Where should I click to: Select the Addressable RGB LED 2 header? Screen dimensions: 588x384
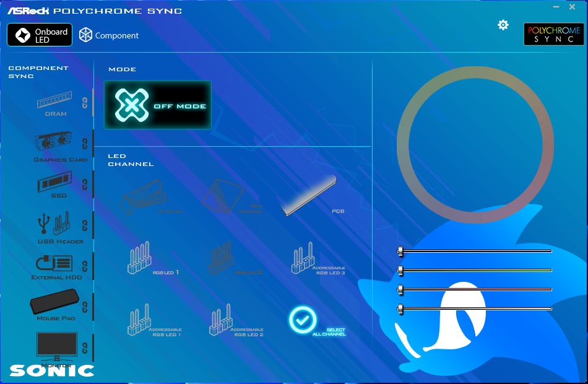click(236, 320)
